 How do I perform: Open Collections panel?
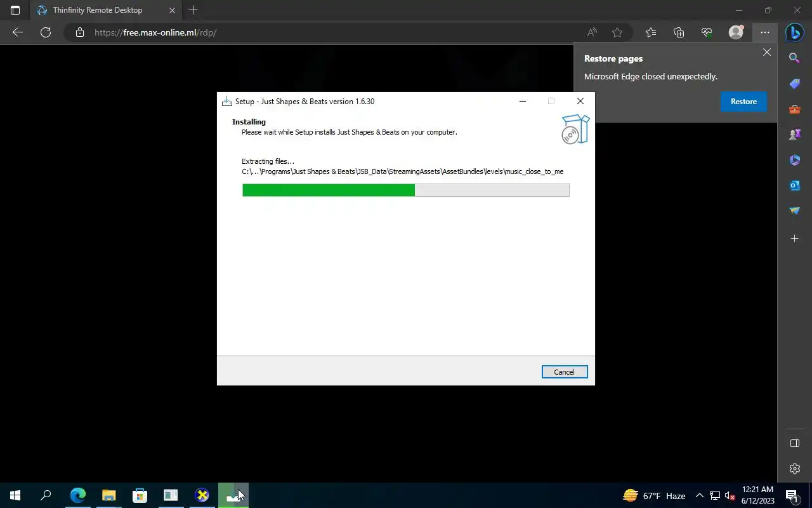click(x=679, y=32)
